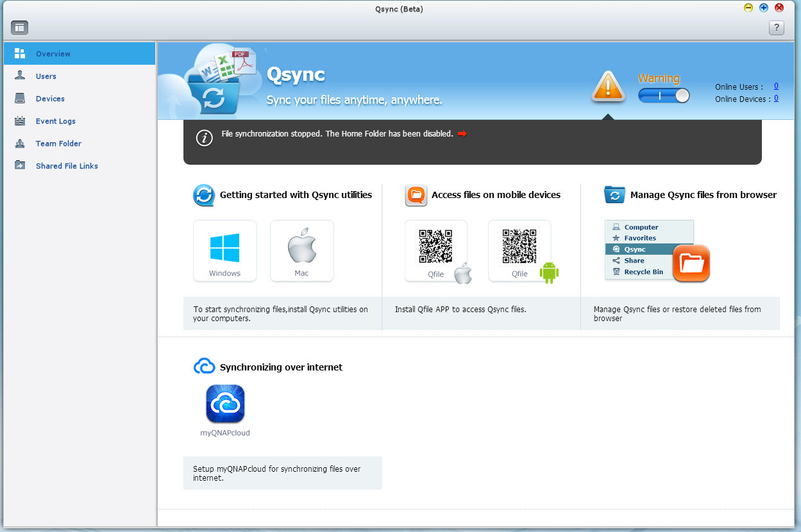801x532 pixels.
Task: Click the 'File synchronization stopped' message
Action: point(337,134)
